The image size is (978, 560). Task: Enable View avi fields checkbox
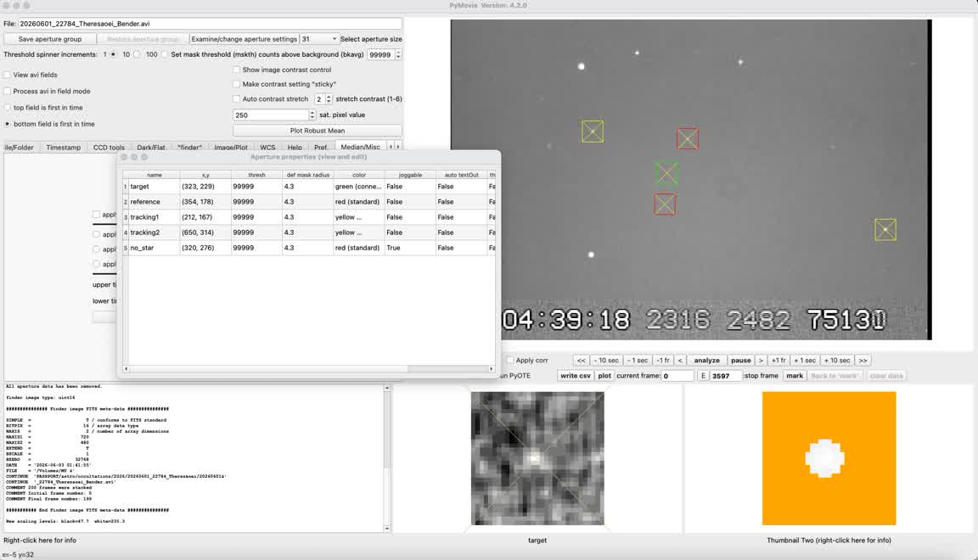8,75
